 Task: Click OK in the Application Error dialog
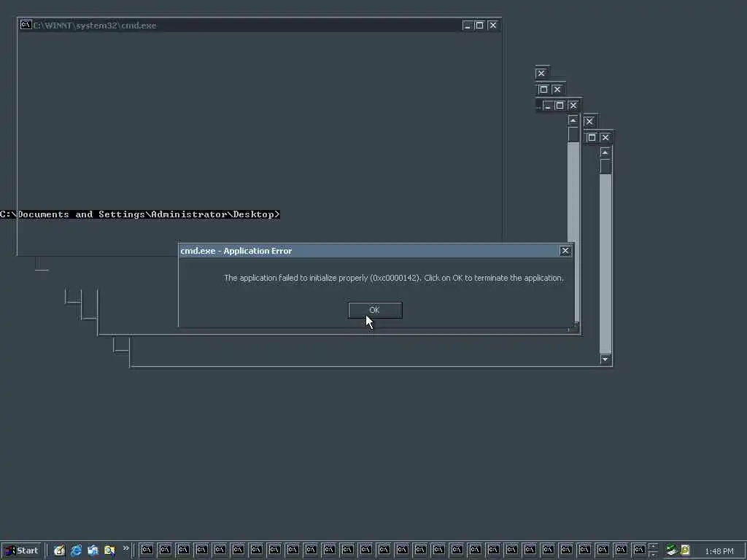pos(375,310)
